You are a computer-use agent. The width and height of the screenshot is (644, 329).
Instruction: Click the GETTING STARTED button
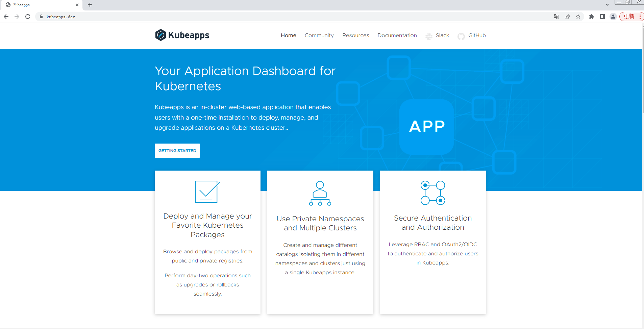177,151
